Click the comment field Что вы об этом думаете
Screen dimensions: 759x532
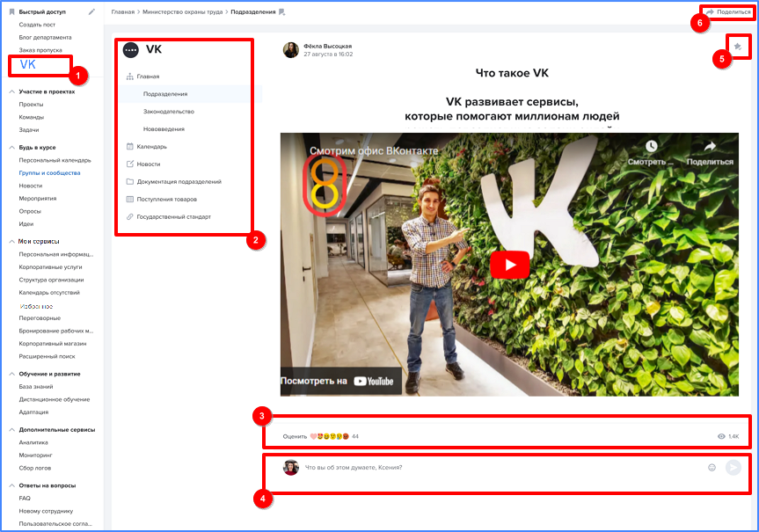[354, 468]
